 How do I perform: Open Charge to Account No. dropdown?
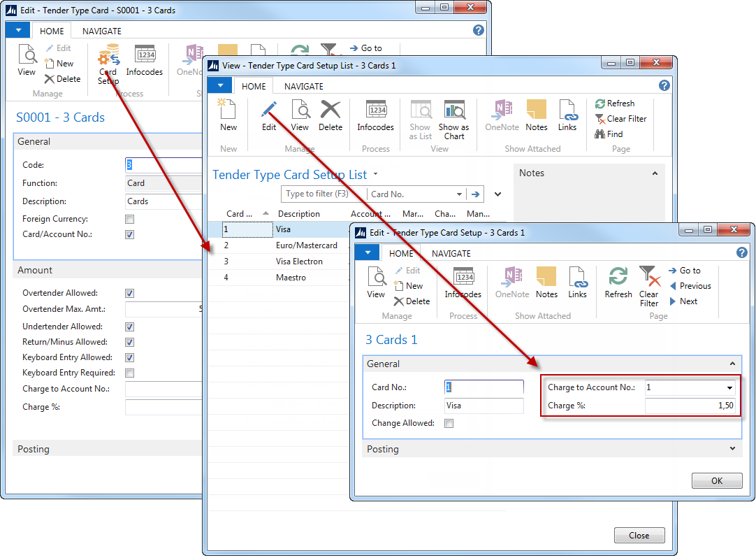point(729,387)
